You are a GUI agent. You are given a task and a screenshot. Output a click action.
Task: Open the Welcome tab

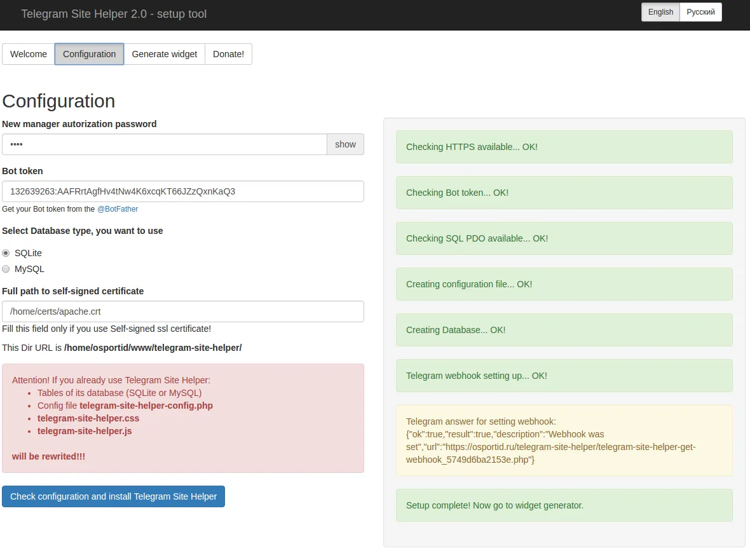click(28, 54)
